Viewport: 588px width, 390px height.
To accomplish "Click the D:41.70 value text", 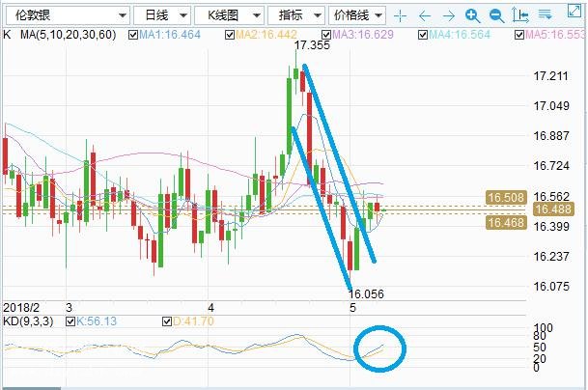I will point(193,321).
